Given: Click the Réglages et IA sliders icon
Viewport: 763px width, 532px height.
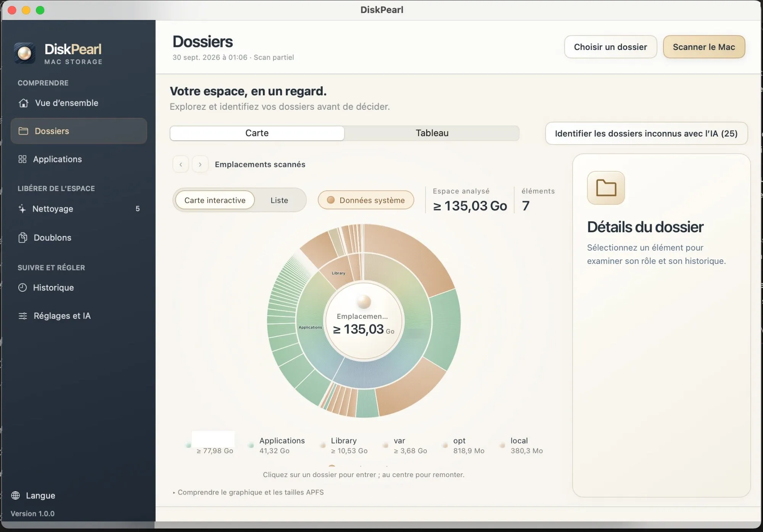Looking at the screenshot, I should point(23,316).
